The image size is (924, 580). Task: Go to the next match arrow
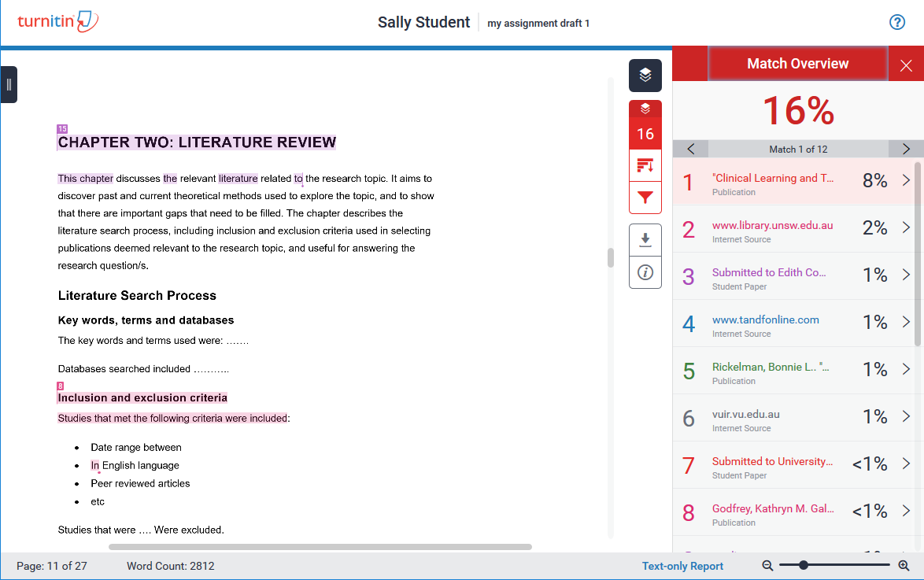(x=906, y=149)
